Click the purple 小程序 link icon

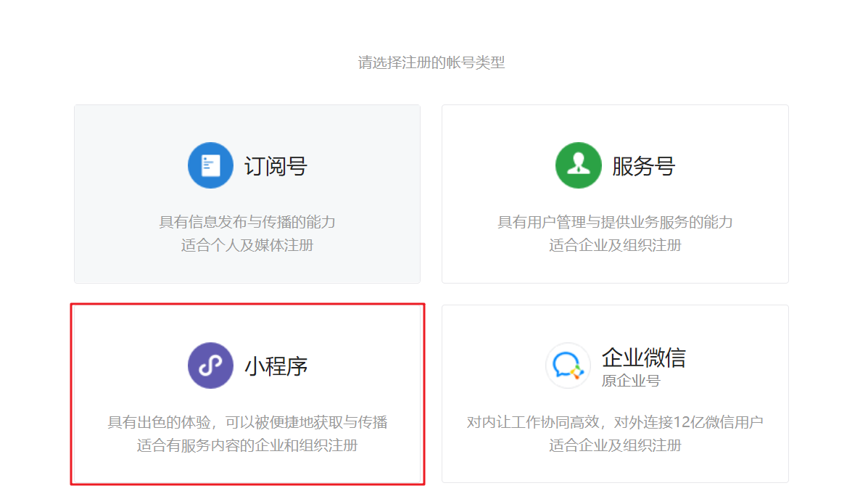click(x=210, y=366)
